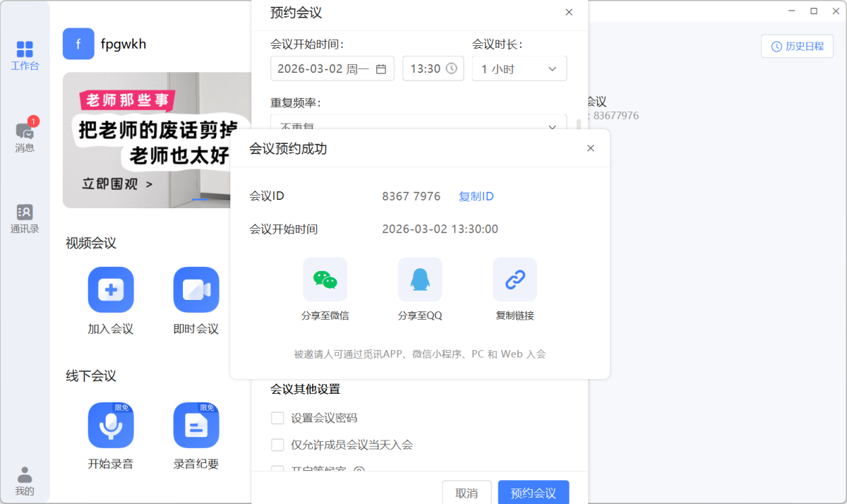Start instant meeting camera icon
847x504 pixels.
pos(196,289)
